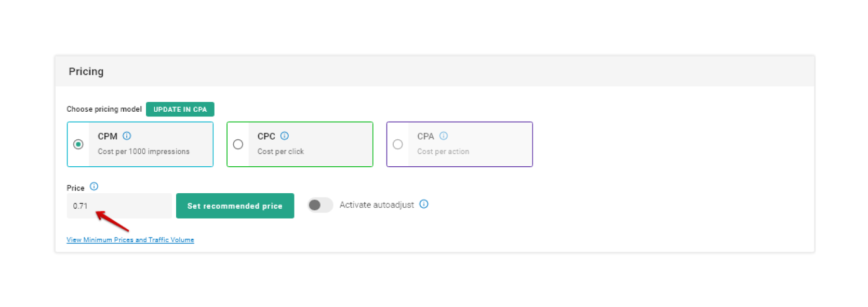Enable the Activate autoadjust switch

coord(320,205)
